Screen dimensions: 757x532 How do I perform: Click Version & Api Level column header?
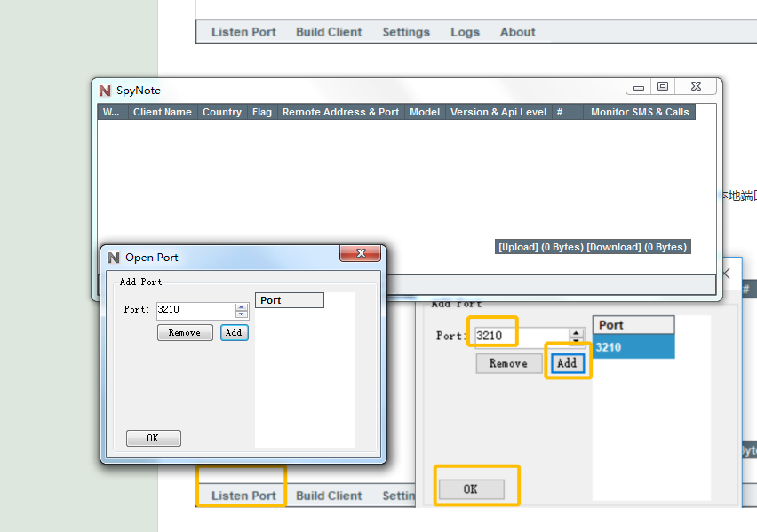(x=498, y=112)
